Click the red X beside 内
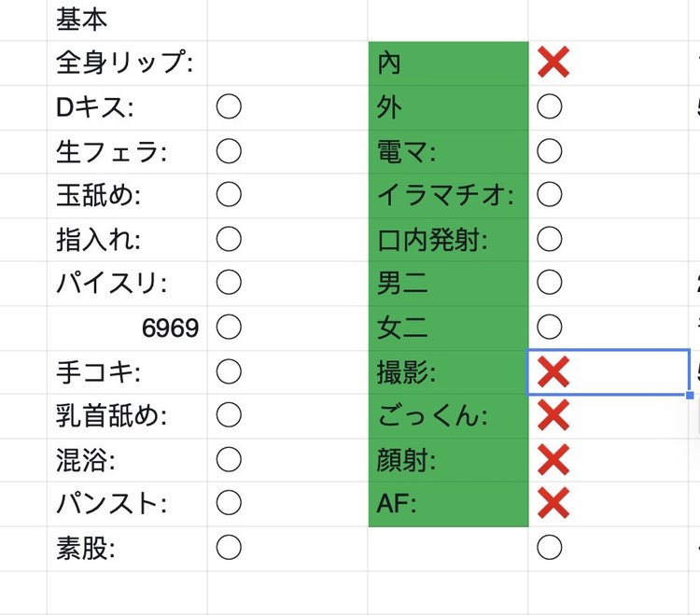 point(553,63)
